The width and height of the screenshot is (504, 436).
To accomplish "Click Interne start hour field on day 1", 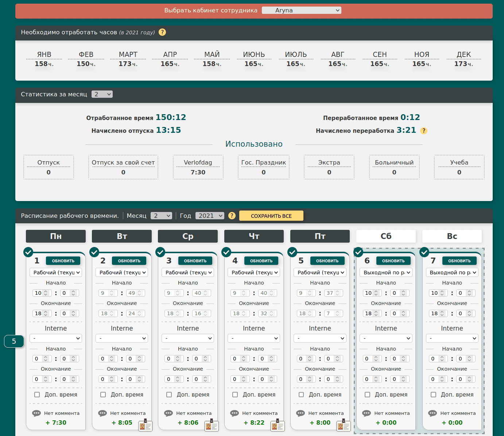I will (x=42, y=359).
